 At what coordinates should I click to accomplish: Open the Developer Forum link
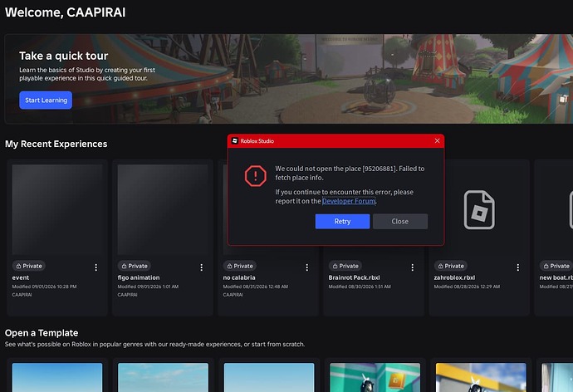(349, 201)
